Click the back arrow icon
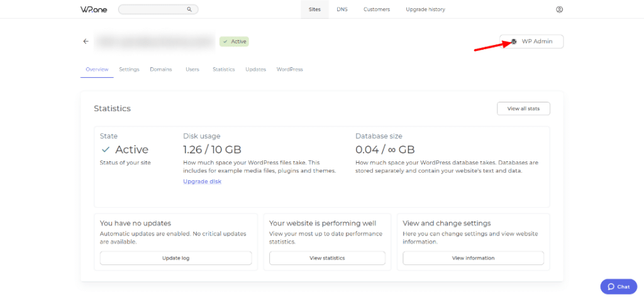Image resolution: width=644 pixels, height=299 pixels. coord(86,41)
